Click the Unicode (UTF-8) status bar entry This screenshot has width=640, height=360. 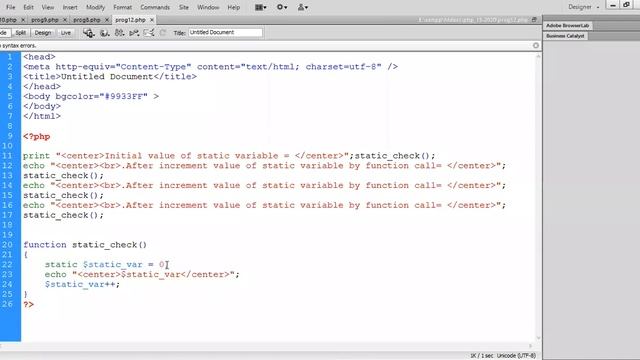pyautogui.click(x=516, y=356)
